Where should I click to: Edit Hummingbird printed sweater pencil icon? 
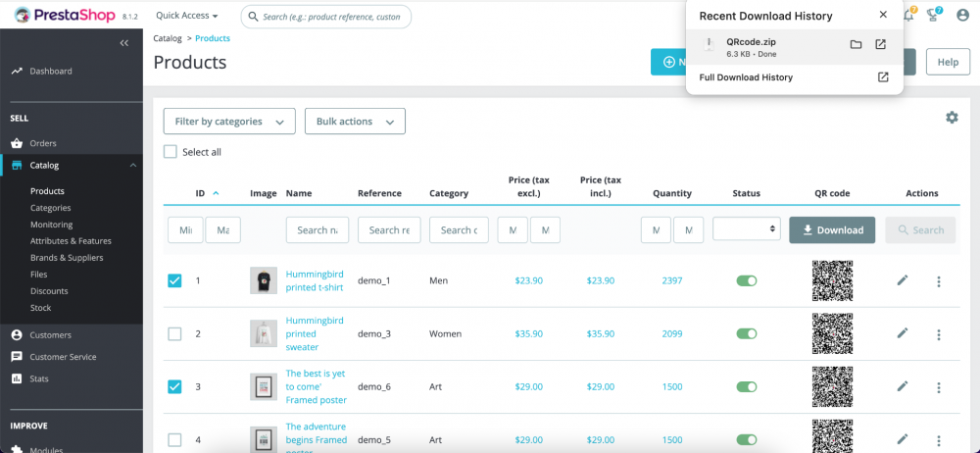[x=902, y=333]
